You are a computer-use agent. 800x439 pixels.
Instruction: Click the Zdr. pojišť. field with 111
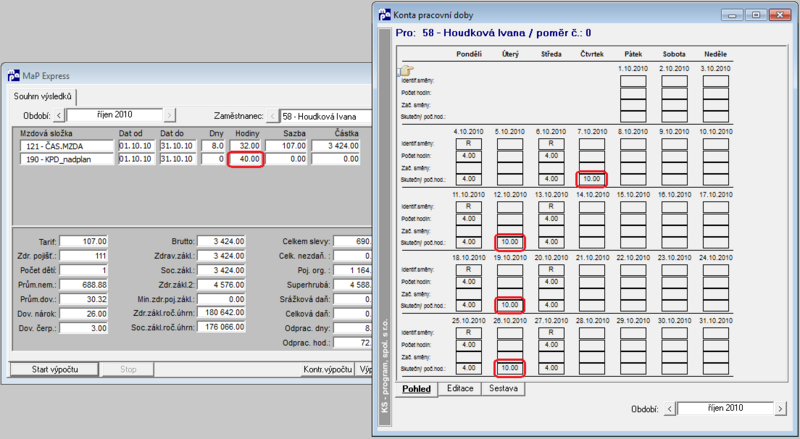coord(84,256)
